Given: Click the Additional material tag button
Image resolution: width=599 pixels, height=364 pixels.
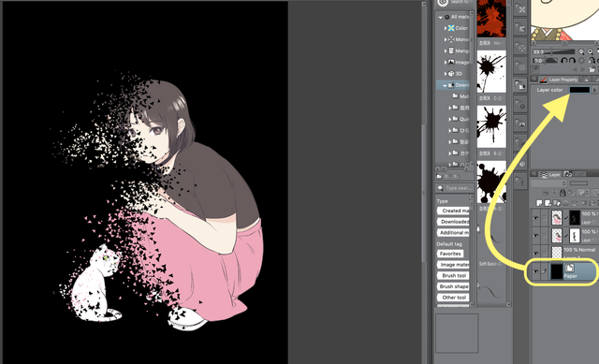Looking at the screenshot, I should [x=453, y=233].
